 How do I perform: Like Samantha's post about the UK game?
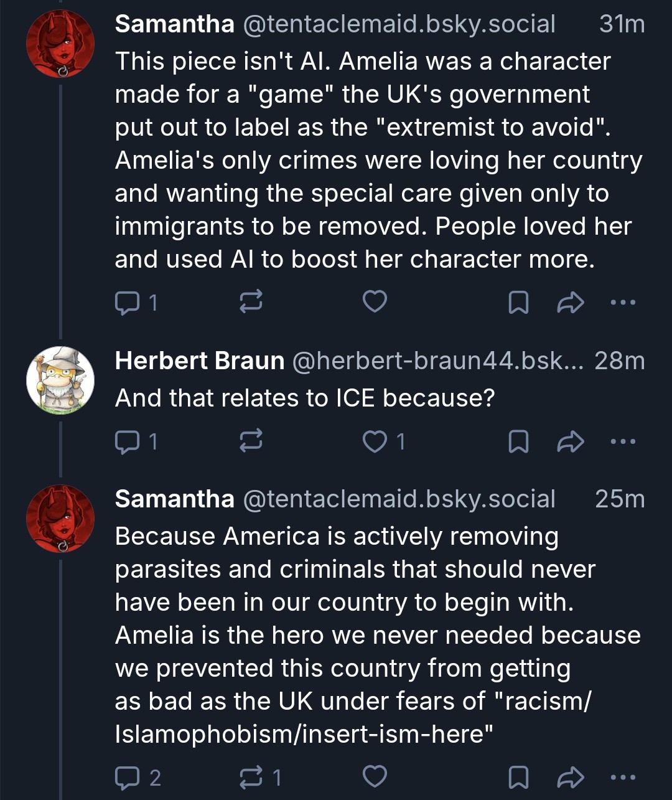[x=375, y=302]
